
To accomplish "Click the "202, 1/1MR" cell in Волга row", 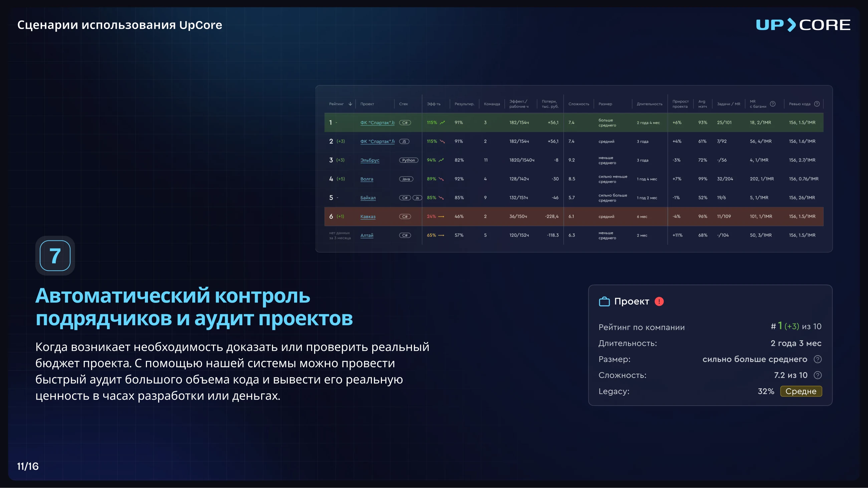I will (762, 179).
